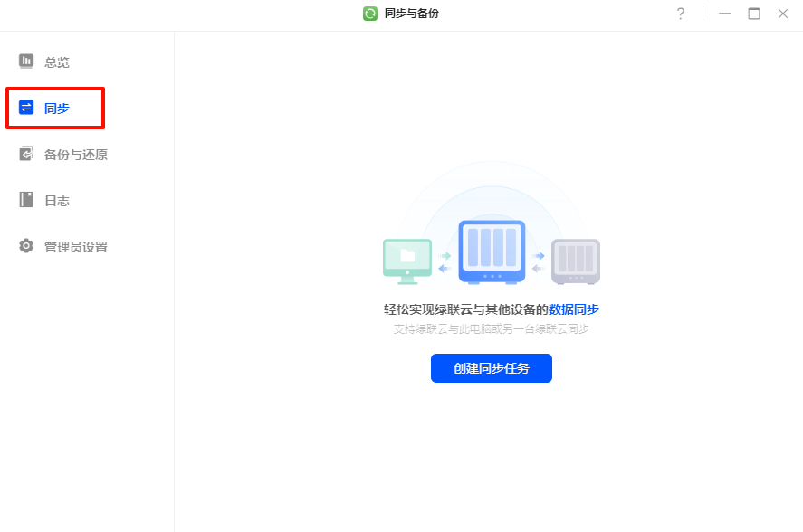Click the Backup and Restore (备份与还原) icon
803x532 pixels.
pos(26,154)
